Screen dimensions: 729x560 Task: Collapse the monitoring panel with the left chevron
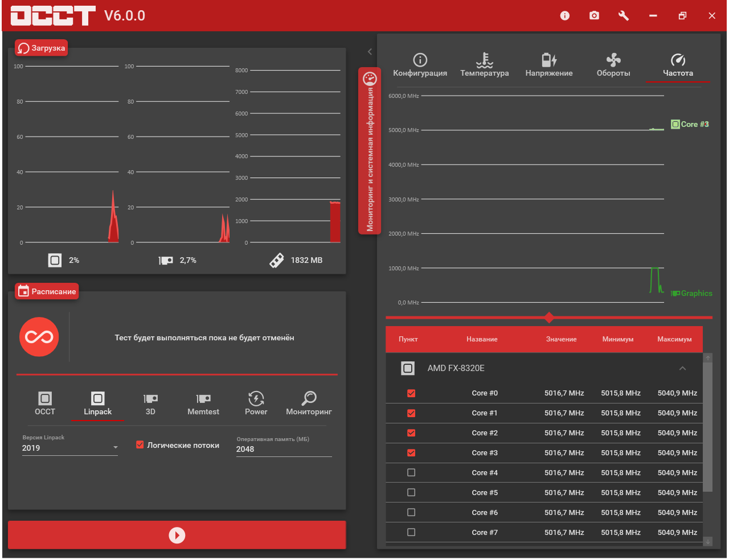click(x=370, y=52)
